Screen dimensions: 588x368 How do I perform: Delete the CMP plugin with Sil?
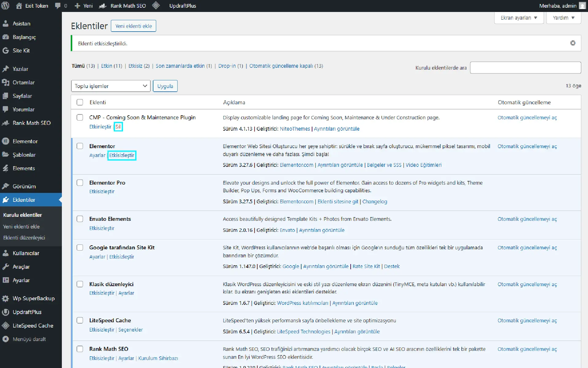(118, 127)
